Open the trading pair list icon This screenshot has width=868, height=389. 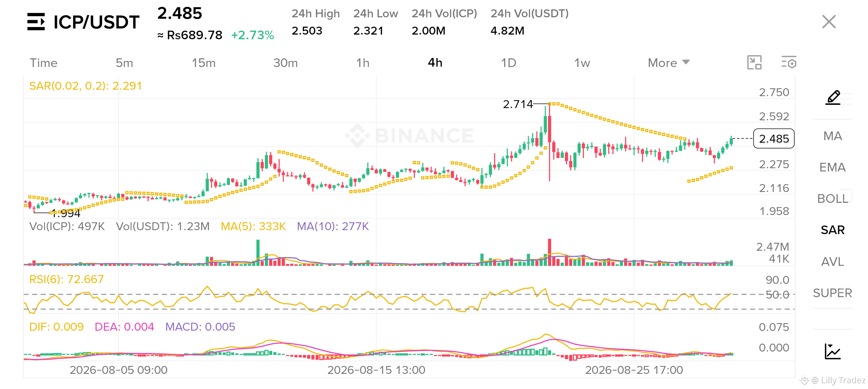[x=36, y=22]
